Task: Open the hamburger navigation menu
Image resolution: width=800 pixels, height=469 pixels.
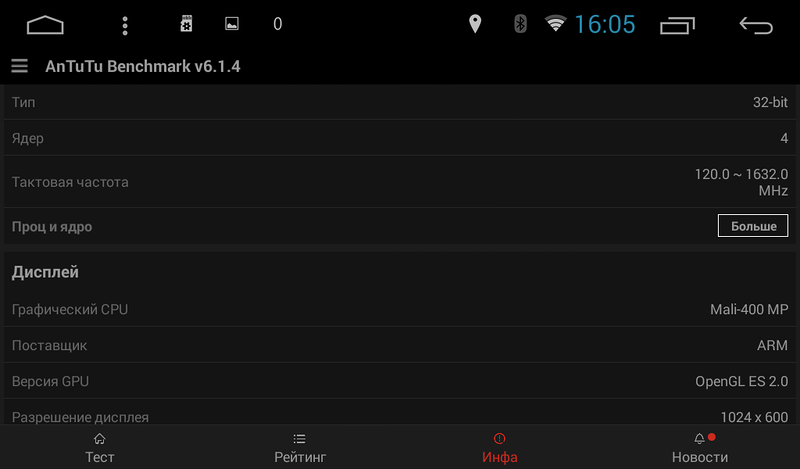Action: click(19, 66)
